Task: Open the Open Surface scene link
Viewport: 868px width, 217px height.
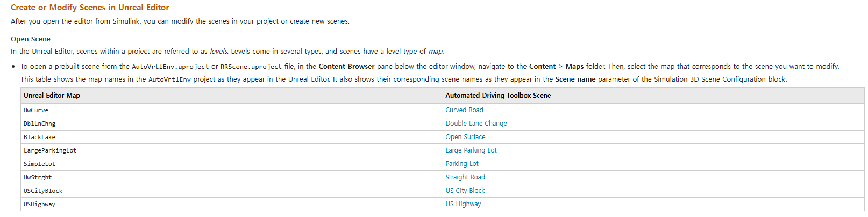Action: (465, 137)
